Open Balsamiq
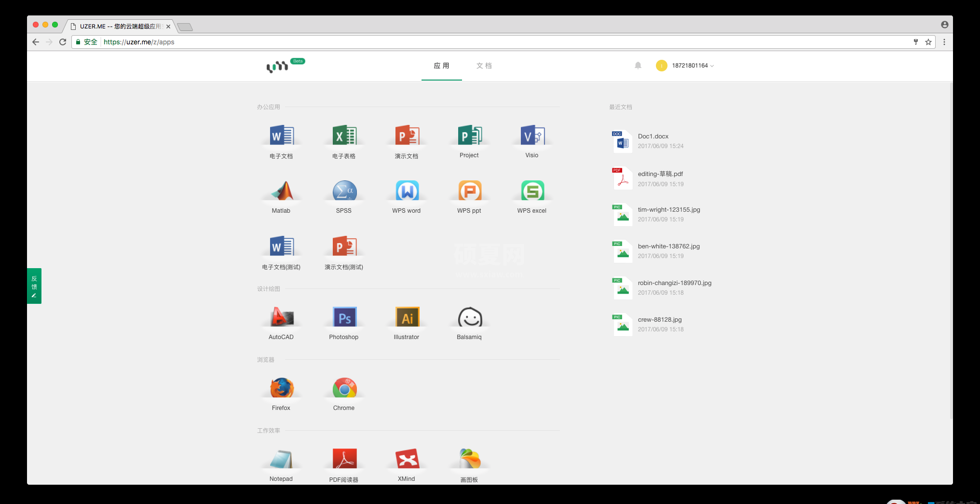This screenshot has height=504, width=980. pyautogui.click(x=470, y=317)
